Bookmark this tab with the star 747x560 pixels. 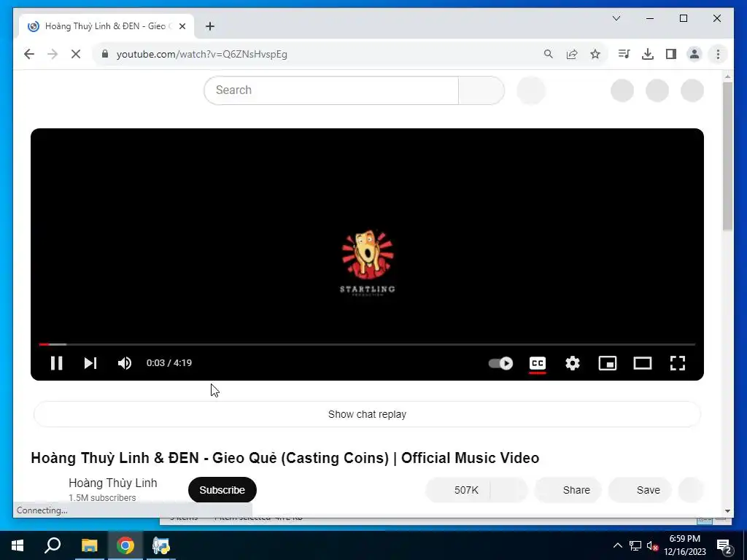click(595, 54)
